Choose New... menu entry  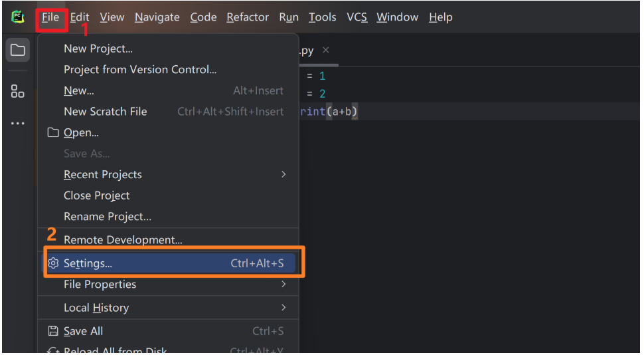[x=169, y=90]
